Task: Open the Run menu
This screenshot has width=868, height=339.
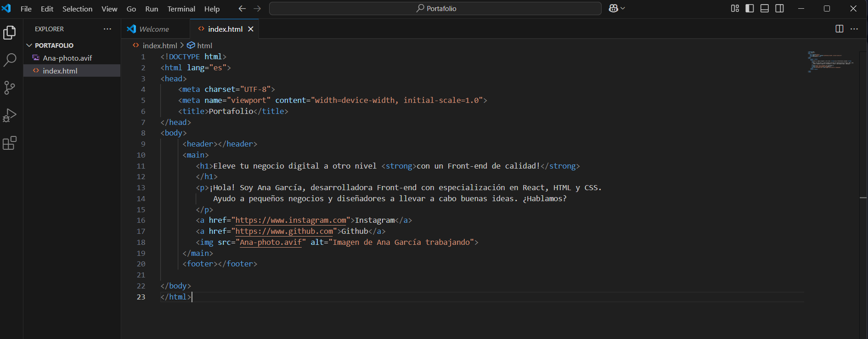Action: tap(152, 9)
